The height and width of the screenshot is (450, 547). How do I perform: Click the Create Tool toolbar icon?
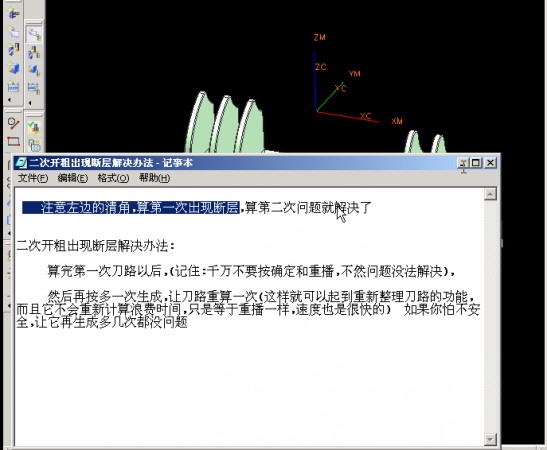tap(13, 50)
